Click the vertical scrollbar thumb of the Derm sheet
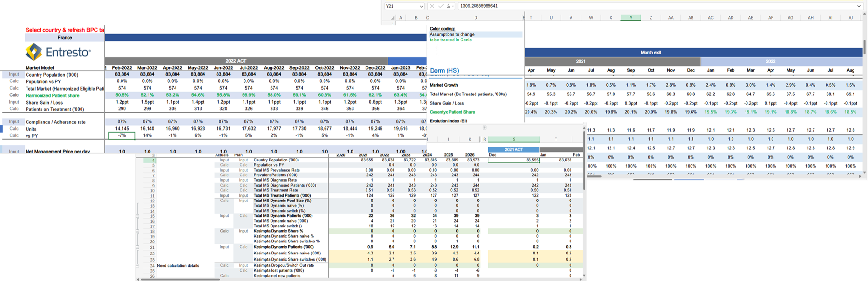Image resolution: width=868 pixels, height=281 pixels. [864, 47]
